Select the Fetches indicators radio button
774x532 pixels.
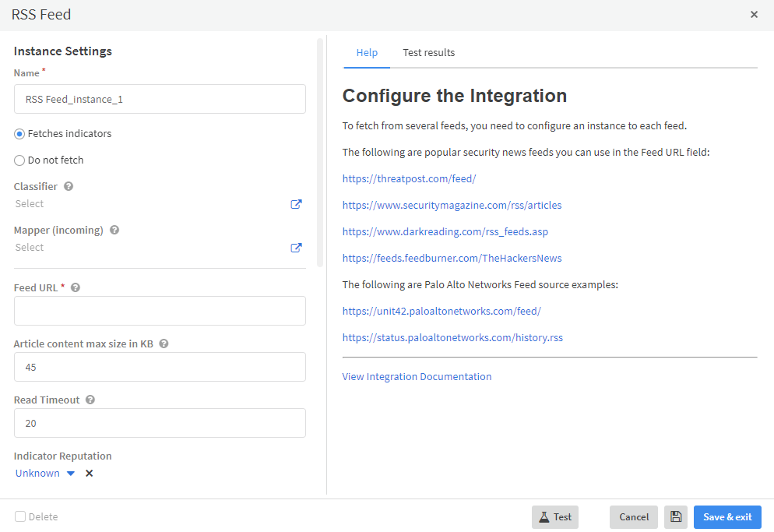click(19, 134)
